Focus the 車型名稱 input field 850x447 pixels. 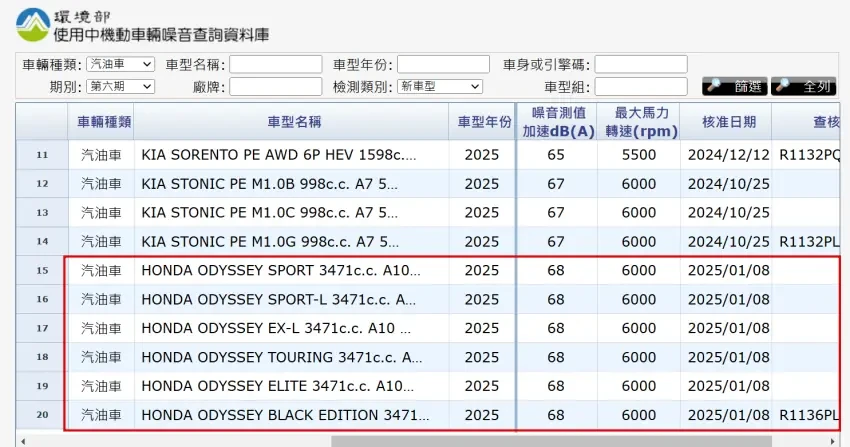pos(275,64)
